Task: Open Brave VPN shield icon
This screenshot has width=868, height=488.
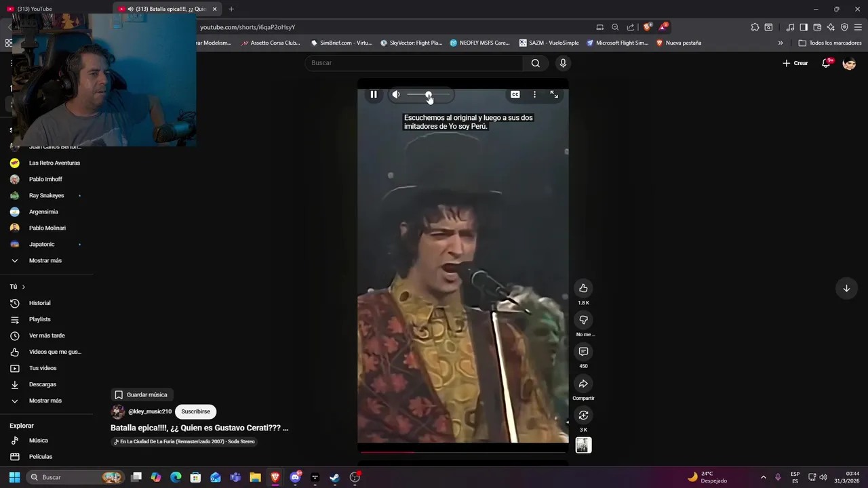Action: coord(844,27)
